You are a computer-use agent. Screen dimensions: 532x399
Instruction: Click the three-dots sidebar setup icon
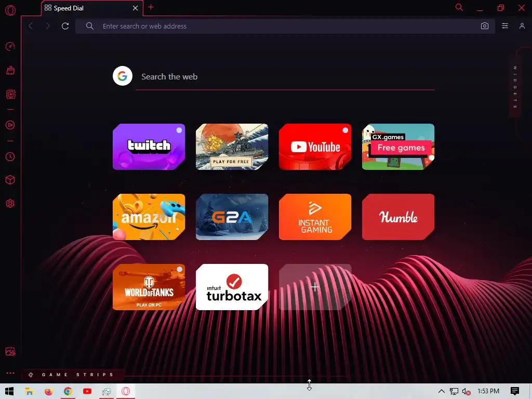(10, 373)
